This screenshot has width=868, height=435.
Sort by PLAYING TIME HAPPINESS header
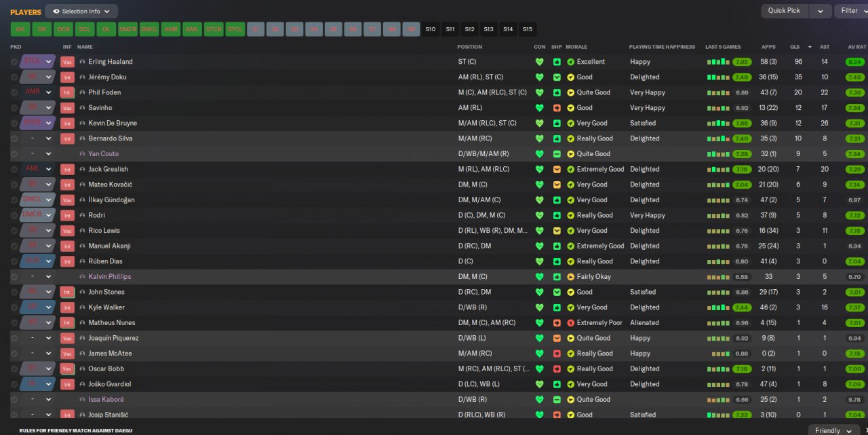(662, 47)
